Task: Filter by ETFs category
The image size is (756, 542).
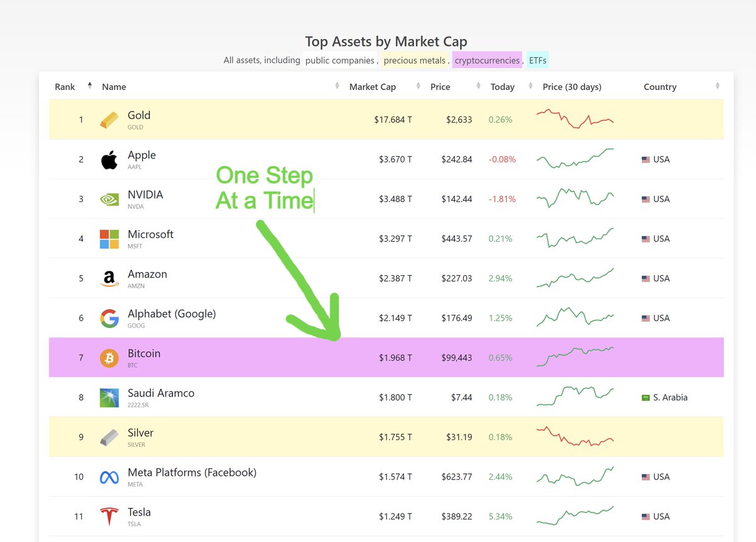Action: 537,60
